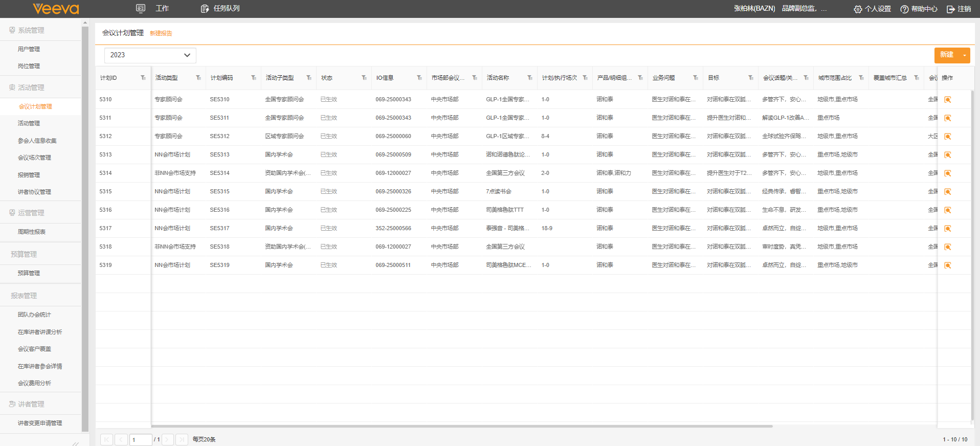Viewport: 980px width, 446px height.
Task: Go to next page of results
Action: (x=167, y=439)
